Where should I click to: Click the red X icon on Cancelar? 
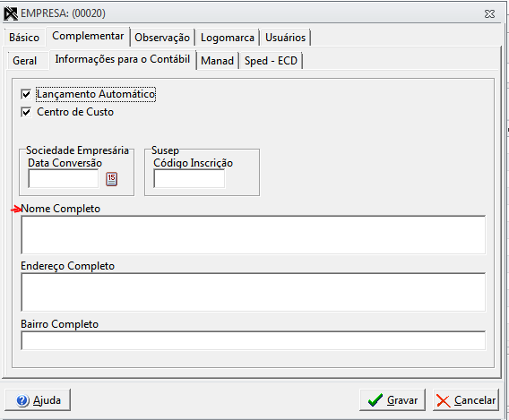[443, 400]
